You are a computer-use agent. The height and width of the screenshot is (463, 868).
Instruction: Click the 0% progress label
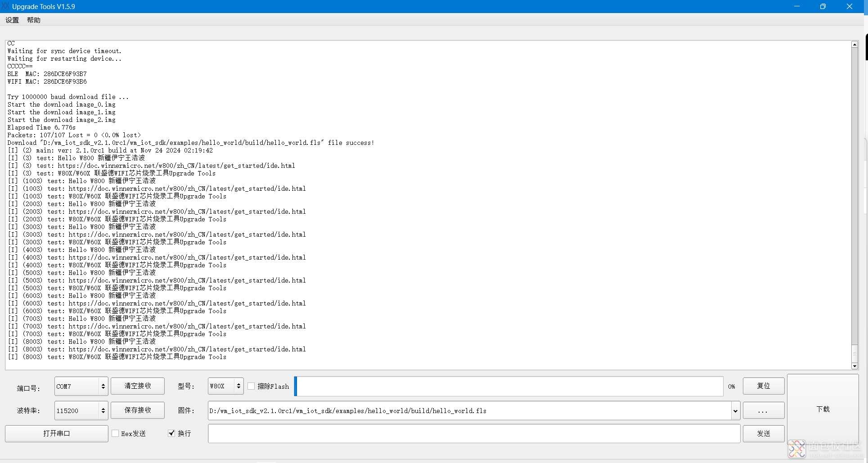pos(732,387)
